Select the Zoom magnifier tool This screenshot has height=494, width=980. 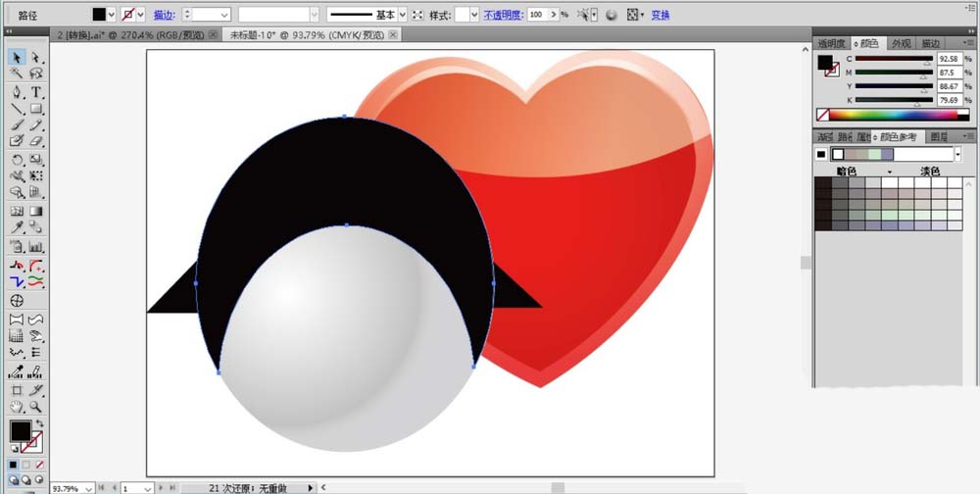point(36,407)
